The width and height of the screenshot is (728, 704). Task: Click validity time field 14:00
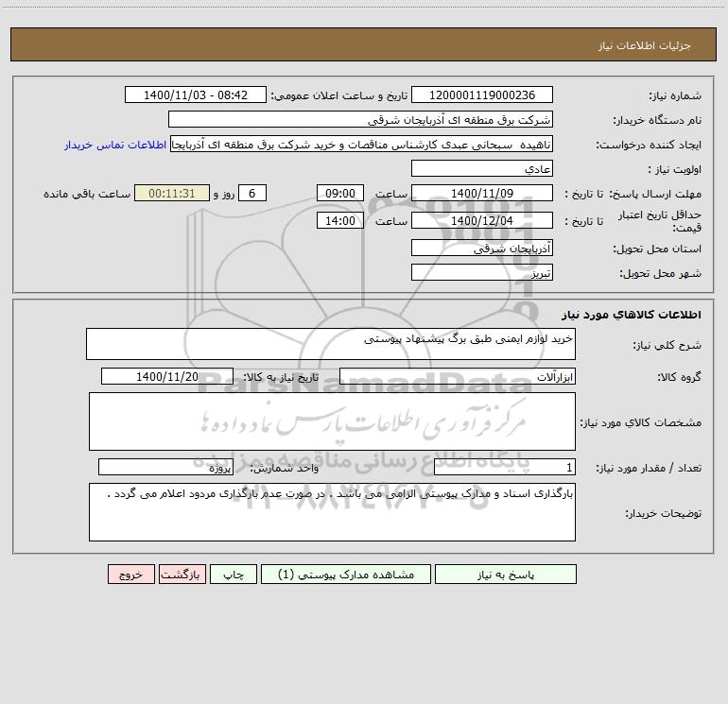coord(339,220)
